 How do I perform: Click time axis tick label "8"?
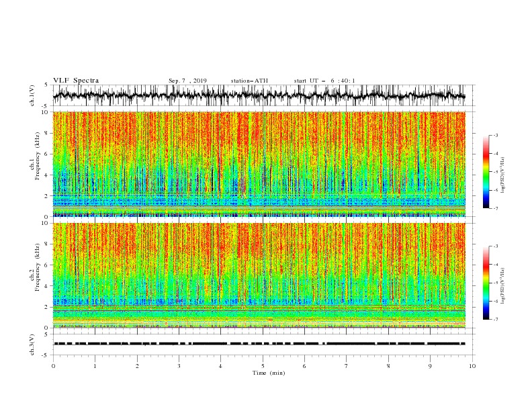tap(388, 366)
